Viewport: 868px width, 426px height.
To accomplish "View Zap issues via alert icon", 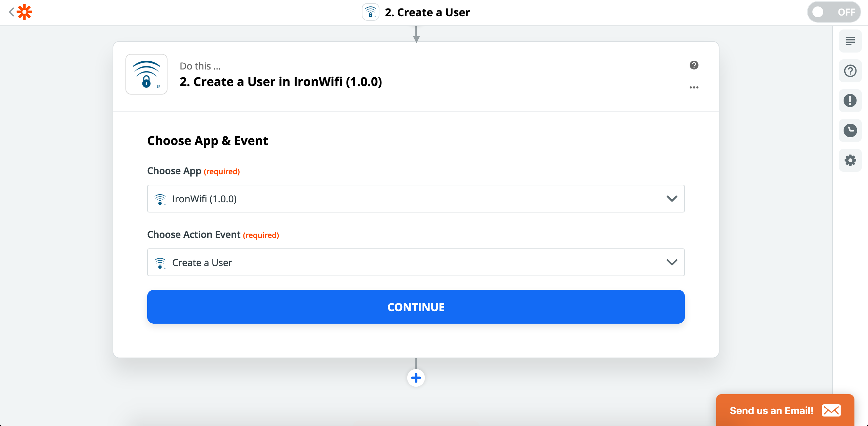I will (x=850, y=100).
